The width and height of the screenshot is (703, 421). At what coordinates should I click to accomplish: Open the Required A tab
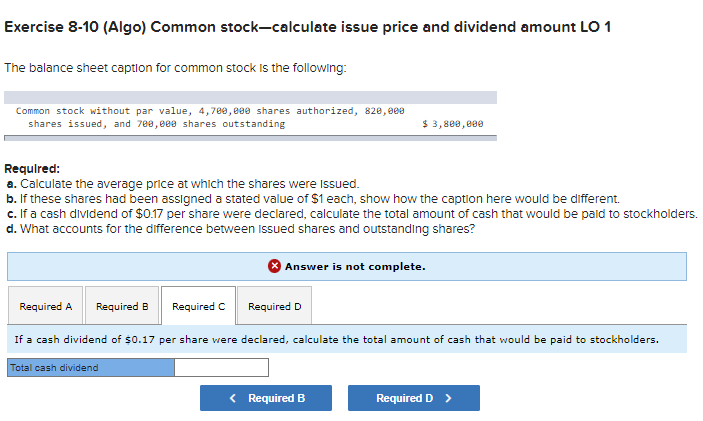point(45,306)
